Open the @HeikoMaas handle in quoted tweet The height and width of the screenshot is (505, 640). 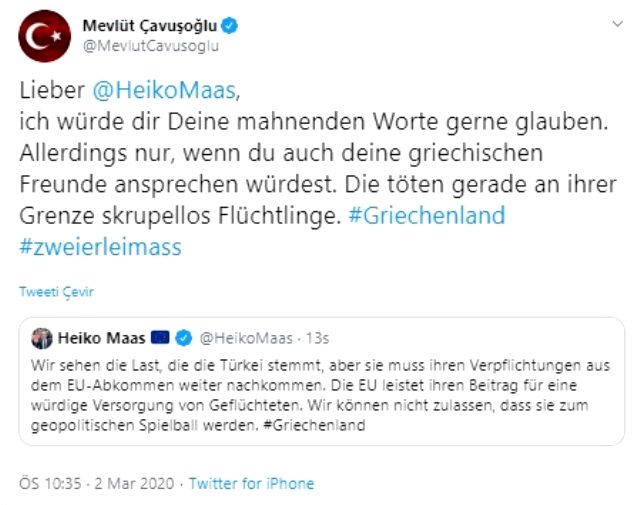coord(246,338)
